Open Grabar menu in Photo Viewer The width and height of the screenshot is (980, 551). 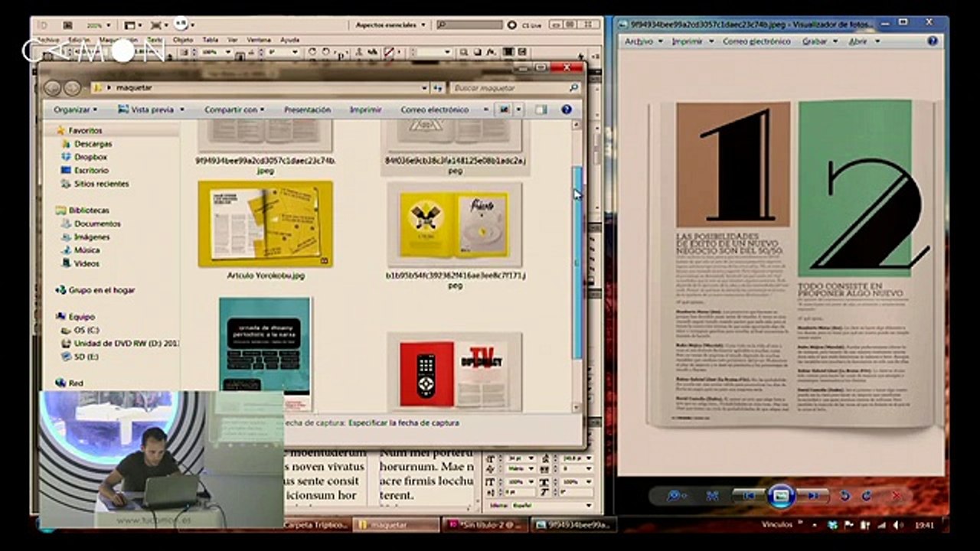click(819, 41)
